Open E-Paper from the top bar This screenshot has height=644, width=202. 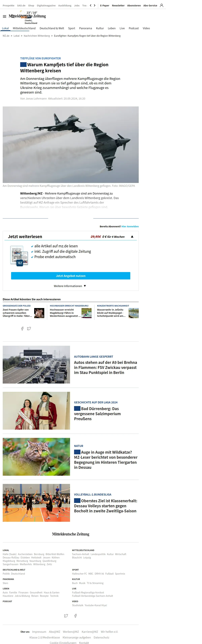click(x=105, y=6)
